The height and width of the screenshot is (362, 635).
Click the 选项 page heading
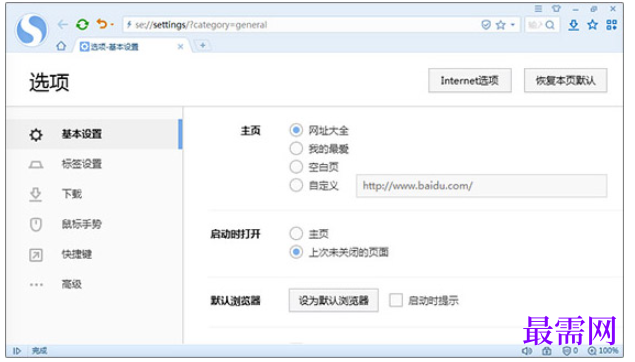point(49,83)
